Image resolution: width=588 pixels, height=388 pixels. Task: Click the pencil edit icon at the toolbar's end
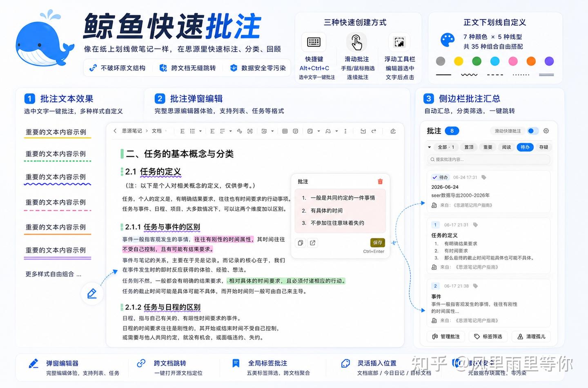(x=393, y=131)
